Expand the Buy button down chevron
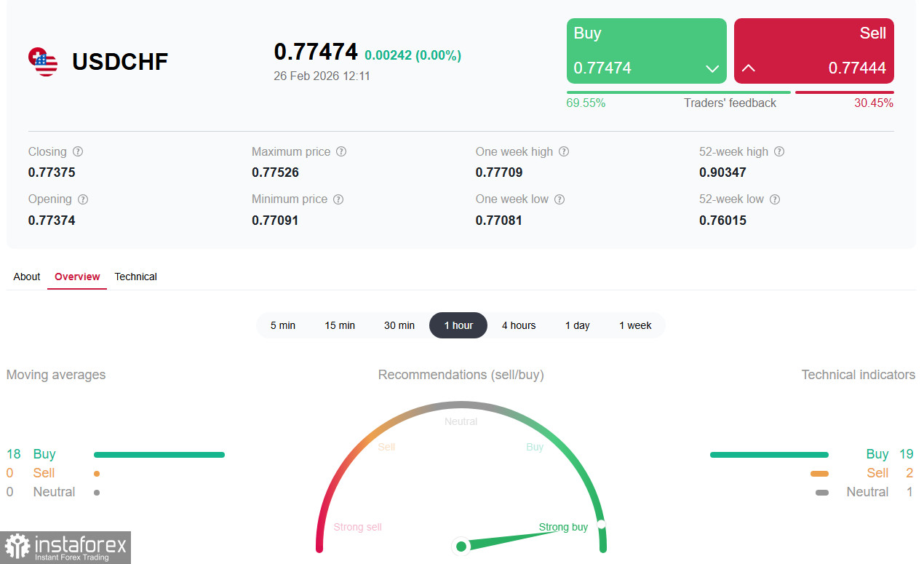Viewport: 924px width, 564px height. coord(712,69)
